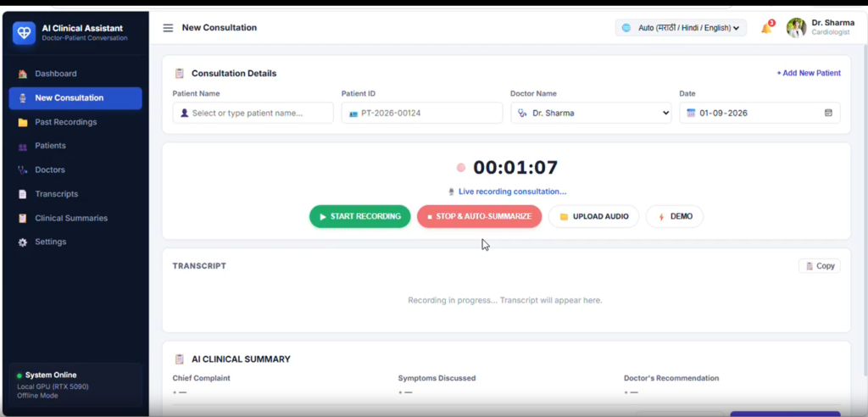This screenshot has width=868, height=417.
Task: Click the Demo button
Action: 674,216
